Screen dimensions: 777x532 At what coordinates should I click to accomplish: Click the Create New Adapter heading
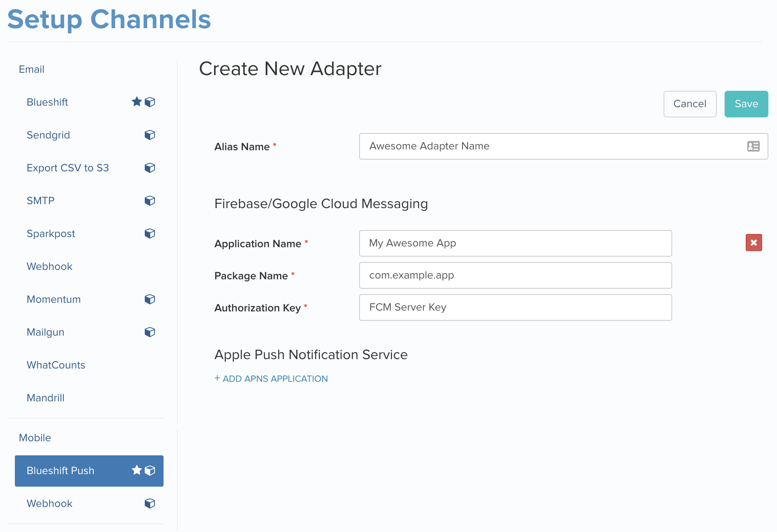click(290, 69)
